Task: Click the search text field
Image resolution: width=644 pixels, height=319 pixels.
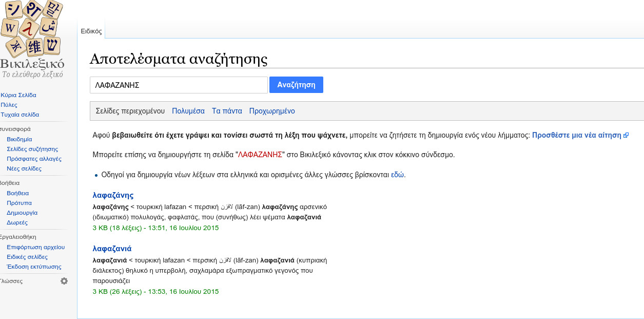Action: (179, 85)
